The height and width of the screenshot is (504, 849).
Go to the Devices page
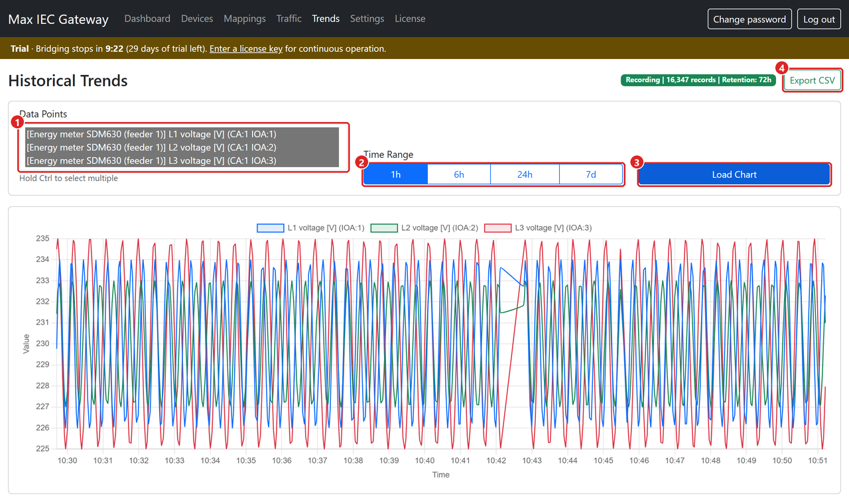point(197,19)
